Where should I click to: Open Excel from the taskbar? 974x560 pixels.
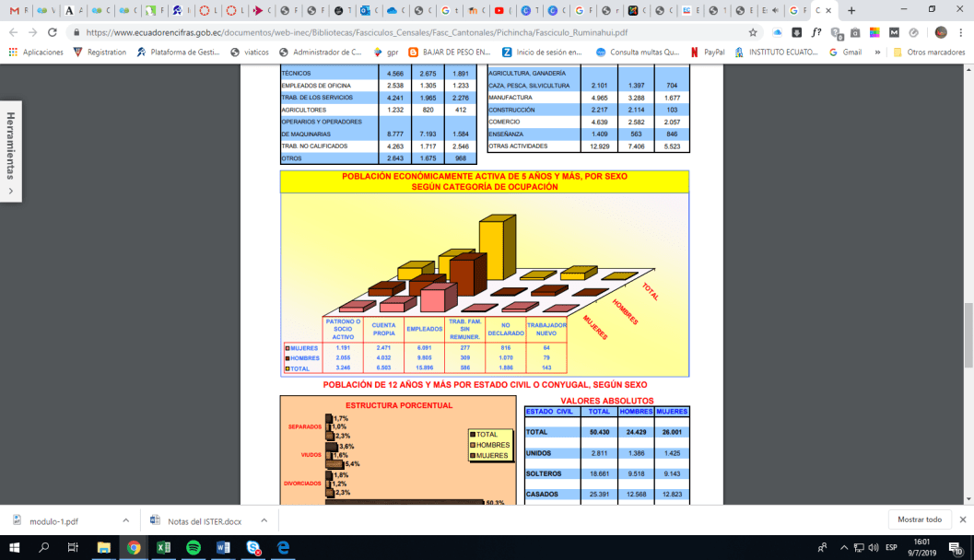click(163, 547)
